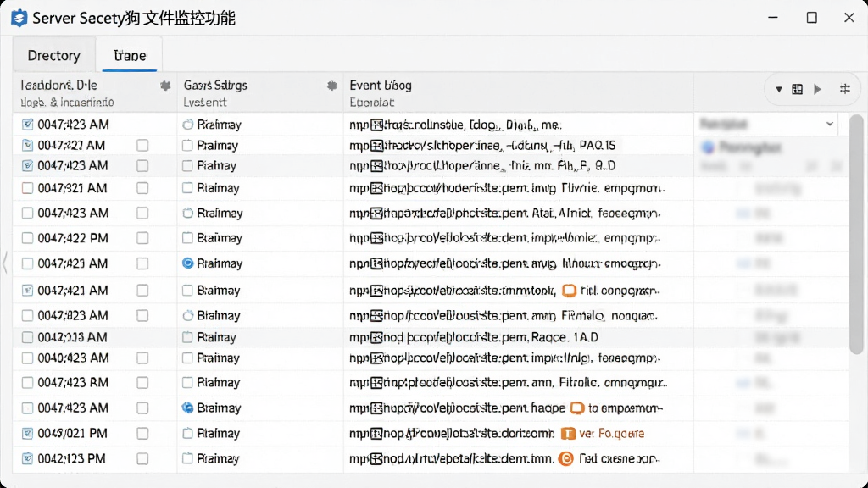Click the gear icon in Gars Satrgs header
Image resolution: width=868 pixels, height=488 pixels.
(x=331, y=86)
